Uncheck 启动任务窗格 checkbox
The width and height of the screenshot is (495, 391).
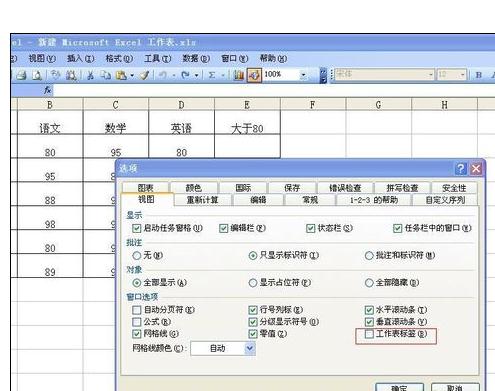tap(136, 228)
